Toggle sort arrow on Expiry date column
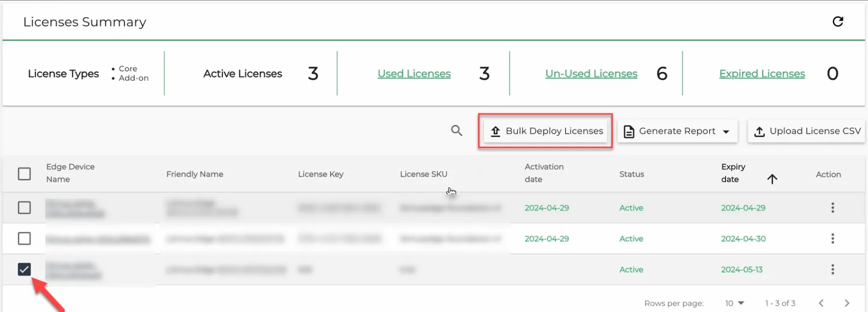The width and height of the screenshot is (868, 312). point(772,179)
